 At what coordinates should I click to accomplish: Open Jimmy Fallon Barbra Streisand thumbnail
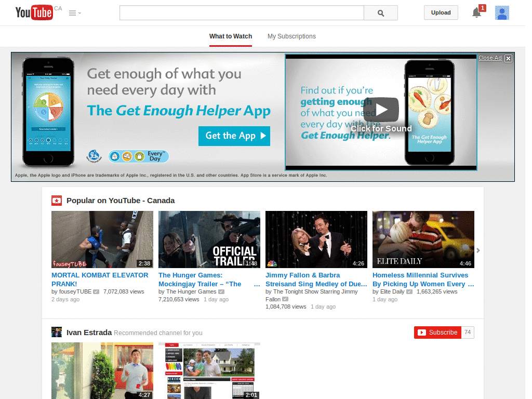(316, 239)
